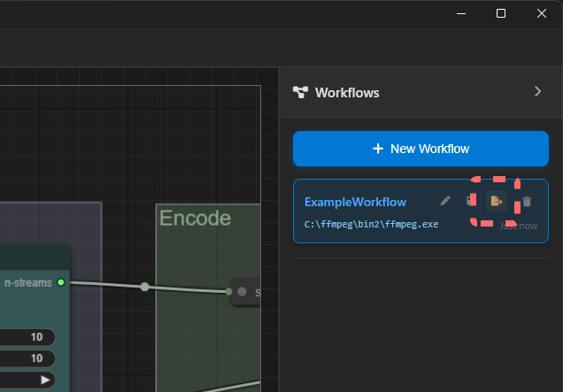Minimize the application window
The height and width of the screenshot is (392, 563).
[461, 13]
